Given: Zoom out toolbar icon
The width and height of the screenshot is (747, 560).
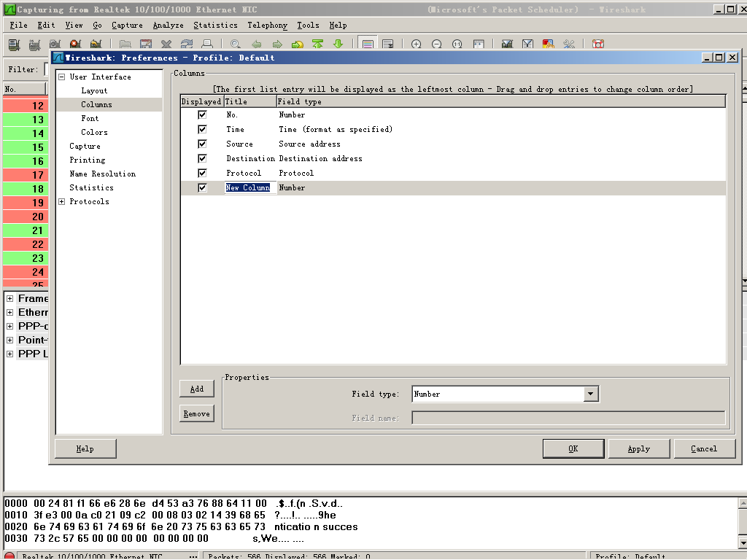Looking at the screenshot, I should pyautogui.click(x=437, y=44).
